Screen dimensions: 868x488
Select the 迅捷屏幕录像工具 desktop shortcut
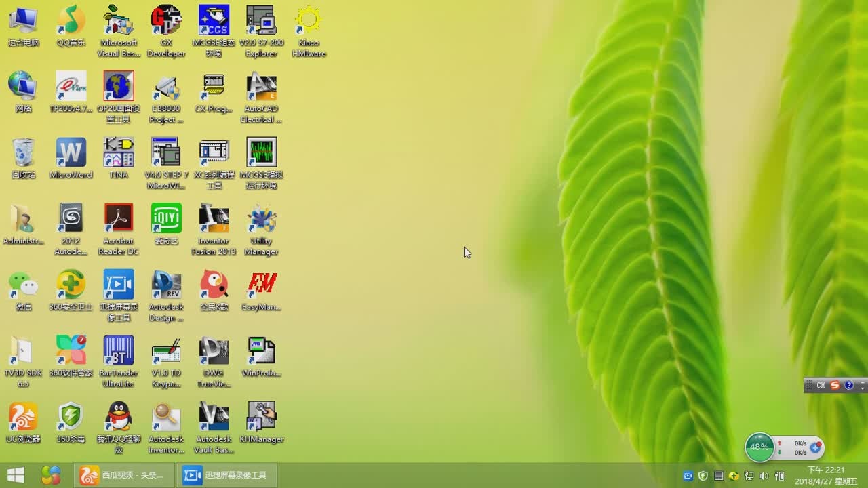click(119, 296)
